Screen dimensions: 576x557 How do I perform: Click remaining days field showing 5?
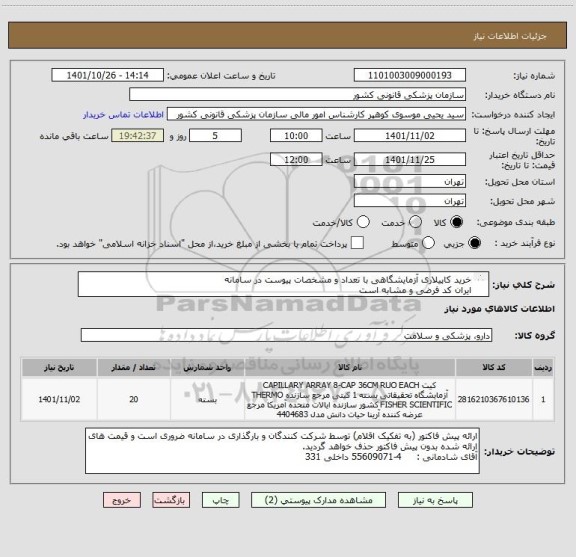(215, 136)
